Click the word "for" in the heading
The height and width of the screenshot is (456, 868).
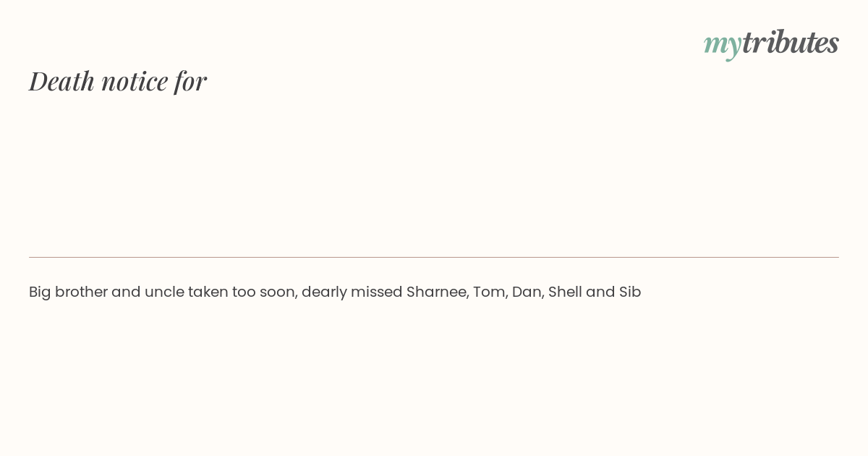click(x=191, y=81)
